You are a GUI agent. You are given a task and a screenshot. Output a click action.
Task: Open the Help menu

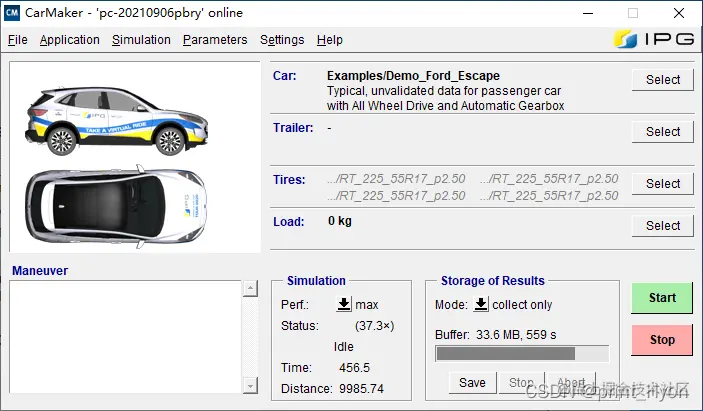pos(330,40)
